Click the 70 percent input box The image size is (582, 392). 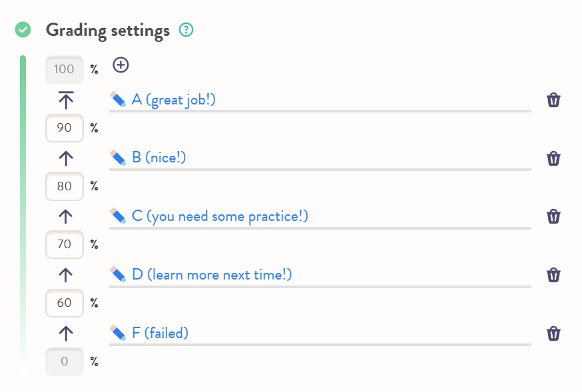65,244
